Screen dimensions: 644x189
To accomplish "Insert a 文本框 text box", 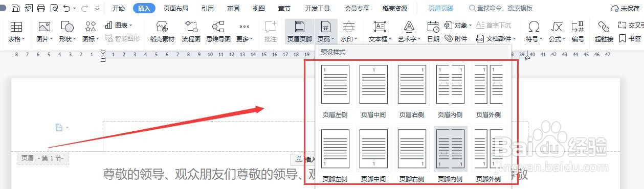I will (380, 32).
